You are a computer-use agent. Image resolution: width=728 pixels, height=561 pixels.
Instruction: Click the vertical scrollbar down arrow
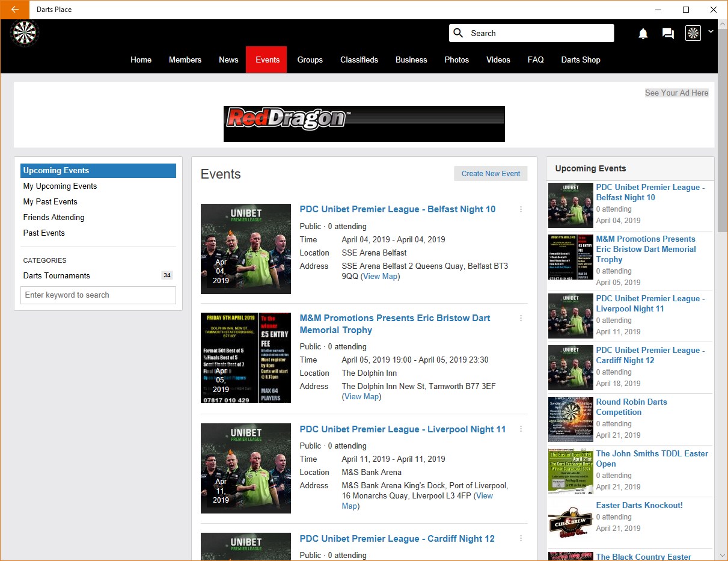pyautogui.click(x=723, y=556)
